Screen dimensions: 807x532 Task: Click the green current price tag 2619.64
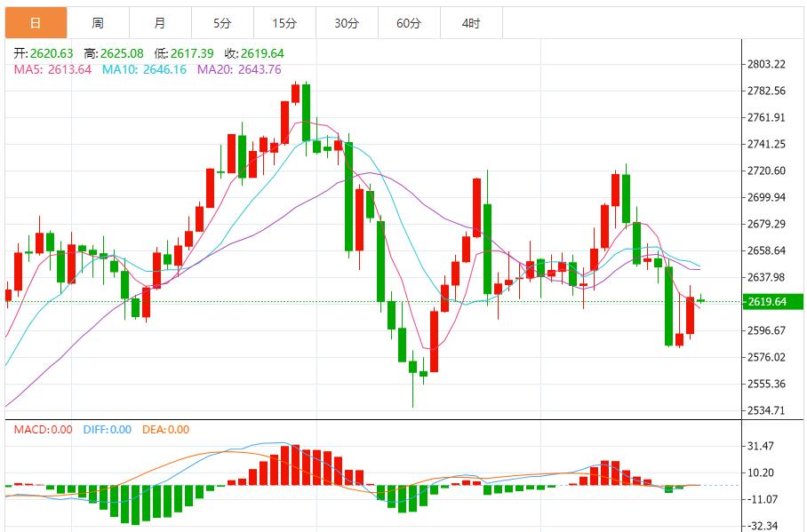tap(773, 301)
